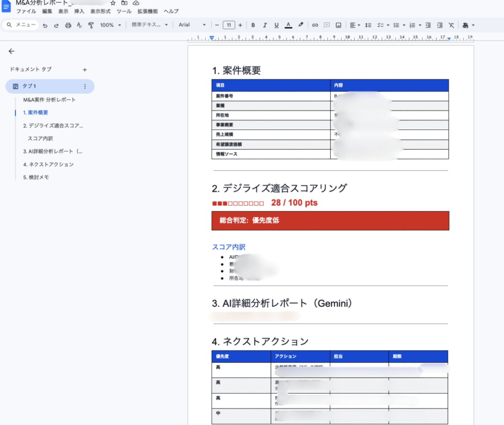Print the document using printer icon
This screenshot has width=504, height=425.
pos(68,25)
